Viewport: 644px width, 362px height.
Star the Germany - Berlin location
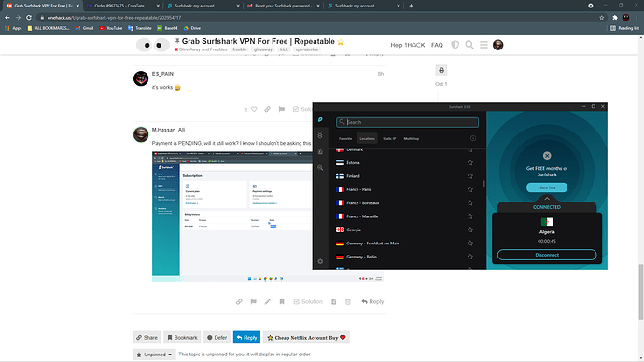(470, 257)
